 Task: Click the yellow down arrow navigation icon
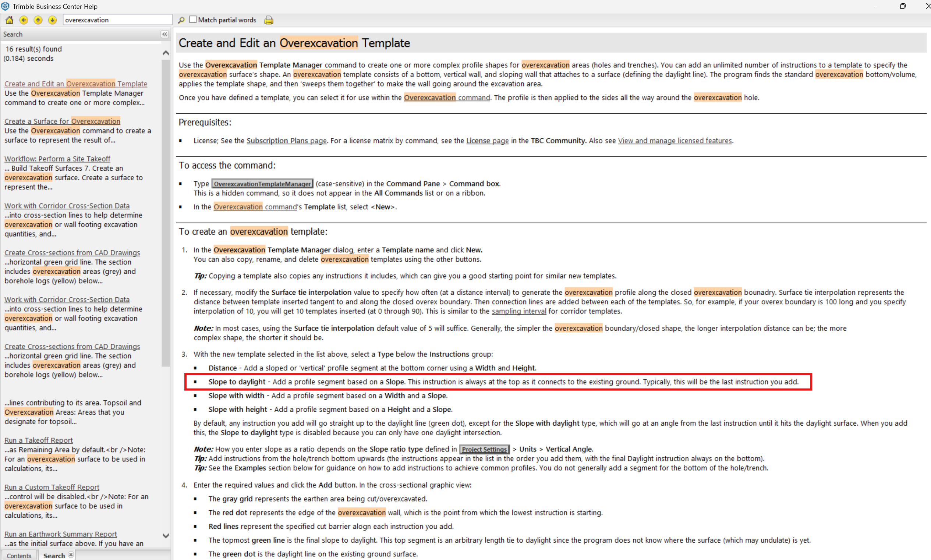tap(53, 20)
